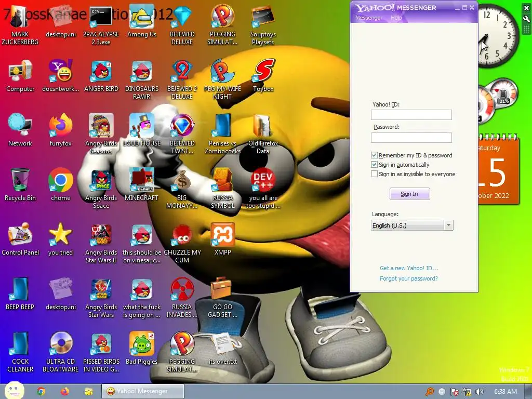Toggle Sign in automatically checkbox
The width and height of the screenshot is (532, 399).
pos(374,165)
